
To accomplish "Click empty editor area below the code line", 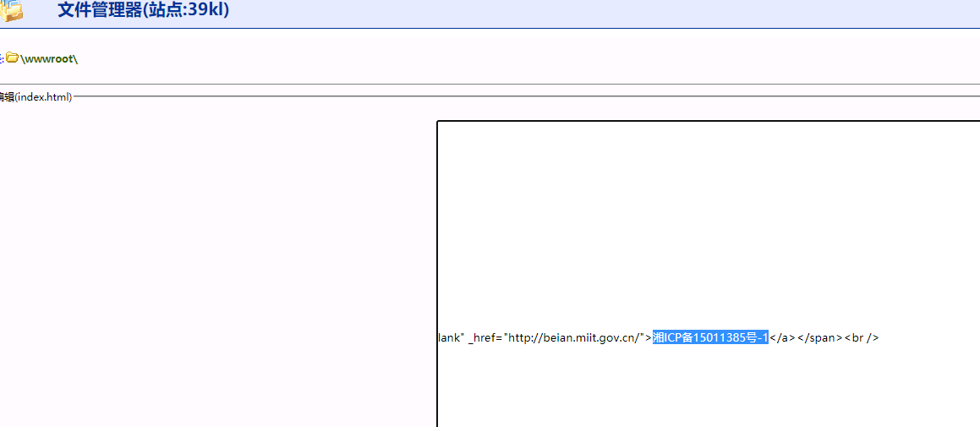I will [702, 389].
